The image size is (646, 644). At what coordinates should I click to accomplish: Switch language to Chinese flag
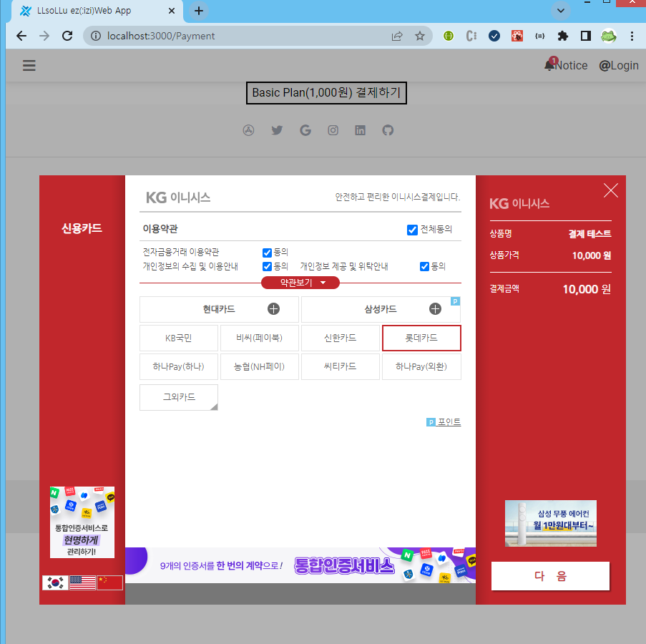point(109,582)
